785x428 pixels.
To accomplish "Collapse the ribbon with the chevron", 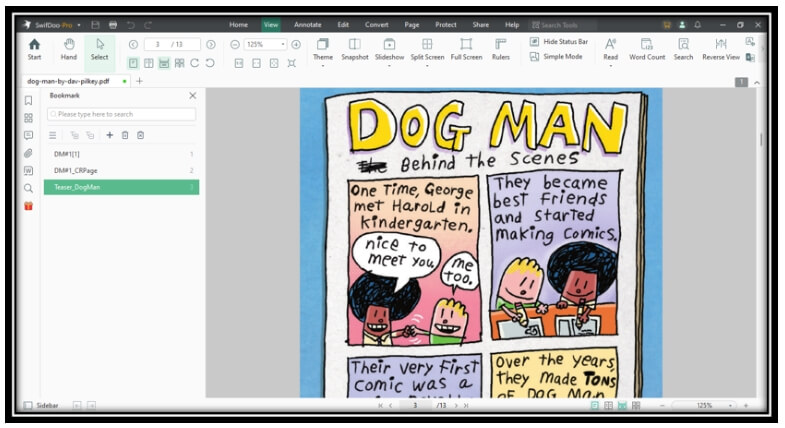I will pyautogui.click(x=757, y=82).
